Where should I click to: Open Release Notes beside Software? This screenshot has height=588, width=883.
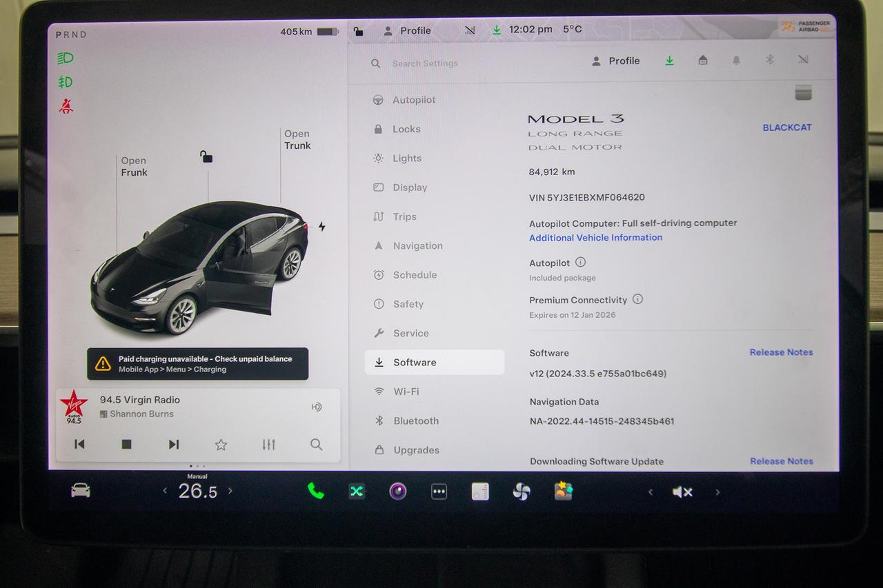pyautogui.click(x=781, y=352)
